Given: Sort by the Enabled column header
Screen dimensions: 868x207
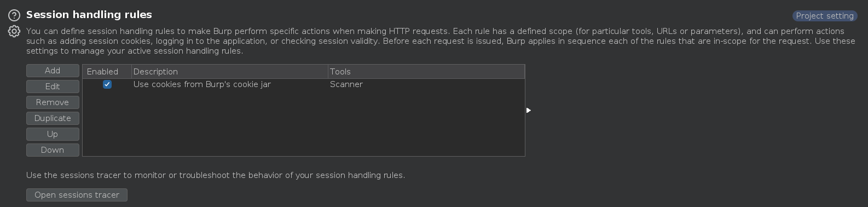Looking at the screenshot, I should click(x=107, y=72).
